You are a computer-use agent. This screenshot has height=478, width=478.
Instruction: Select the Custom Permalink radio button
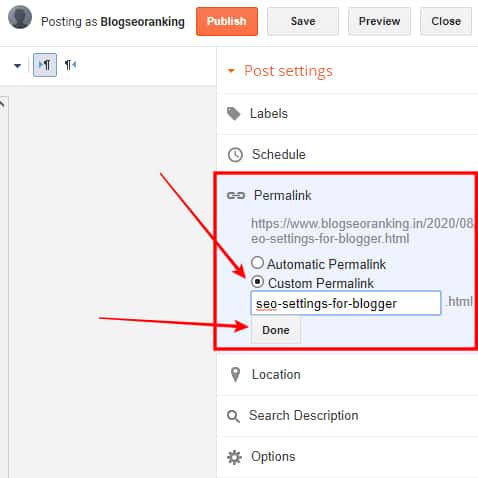click(257, 282)
